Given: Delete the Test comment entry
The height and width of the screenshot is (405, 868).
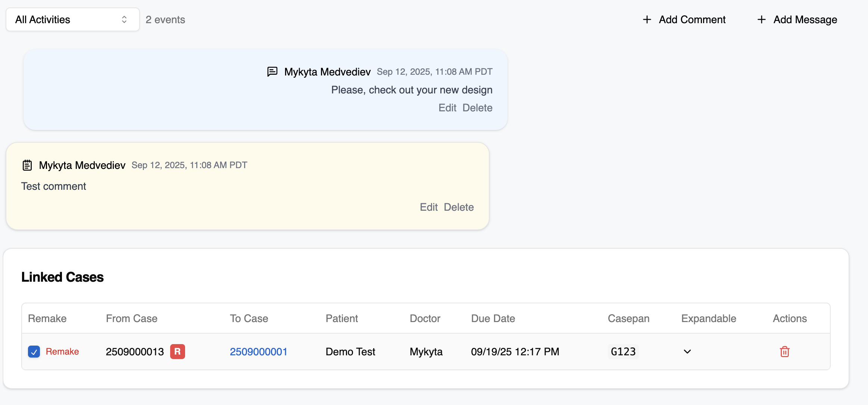Looking at the screenshot, I should 459,207.
